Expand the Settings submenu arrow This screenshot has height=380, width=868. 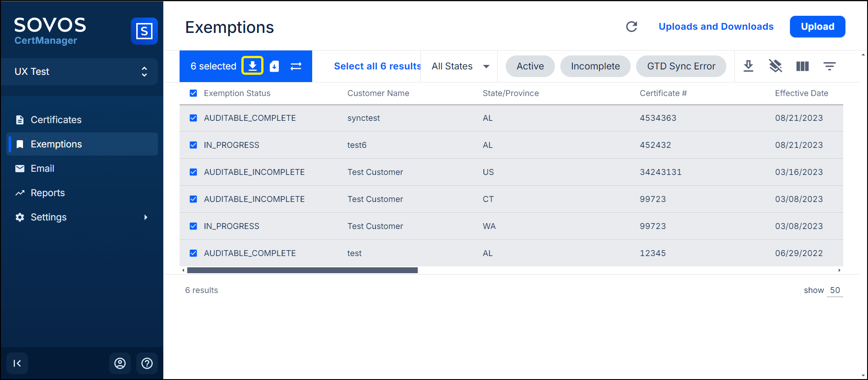click(x=146, y=217)
